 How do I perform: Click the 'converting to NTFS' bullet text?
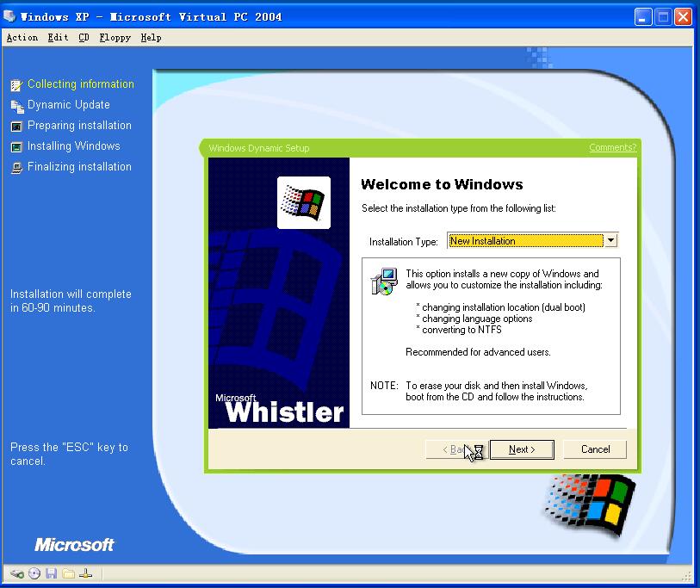point(462,330)
